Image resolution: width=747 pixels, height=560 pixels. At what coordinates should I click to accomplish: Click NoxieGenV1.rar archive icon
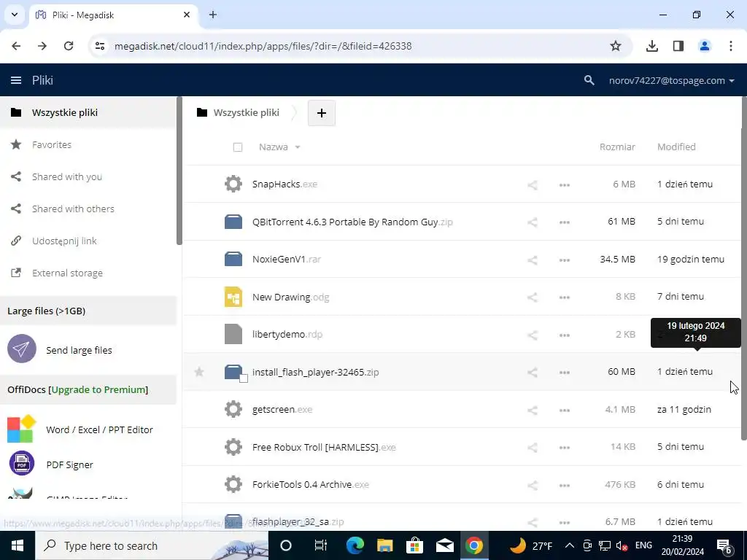pos(233,259)
